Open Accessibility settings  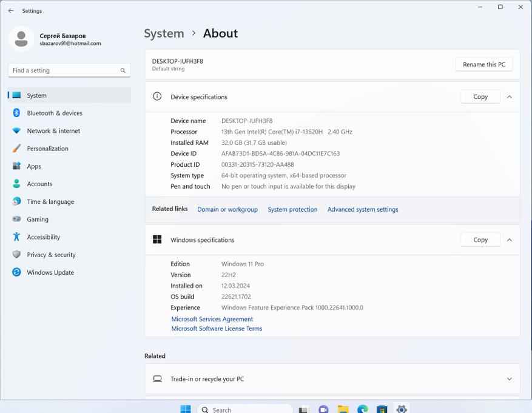[x=43, y=237]
